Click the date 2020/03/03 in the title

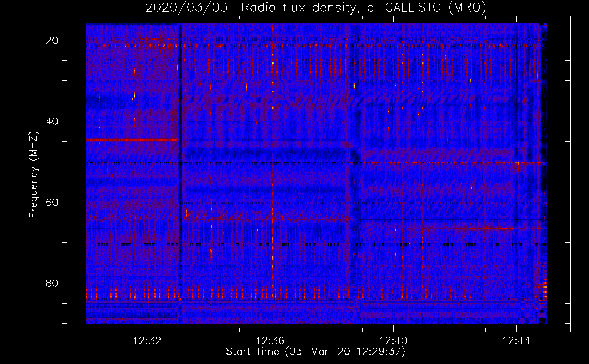tap(187, 7)
